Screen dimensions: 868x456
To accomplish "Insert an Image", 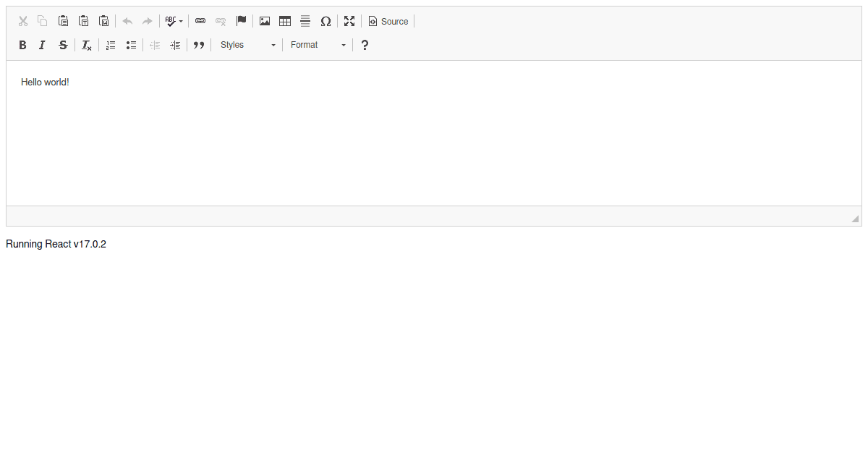I will click(x=264, y=21).
